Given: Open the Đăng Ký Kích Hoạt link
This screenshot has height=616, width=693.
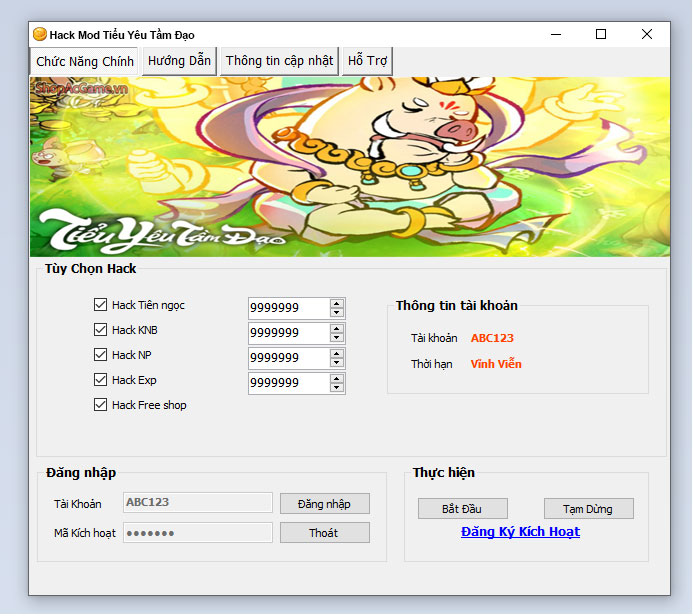Looking at the screenshot, I should pyautogui.click(x=520, y=532).
